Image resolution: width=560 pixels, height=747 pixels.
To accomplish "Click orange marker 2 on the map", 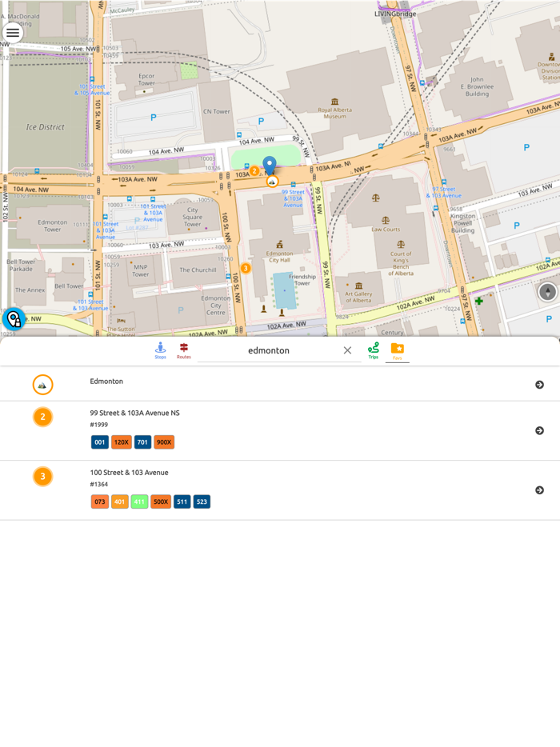I will pyautogui.click(x=254, y=170).
